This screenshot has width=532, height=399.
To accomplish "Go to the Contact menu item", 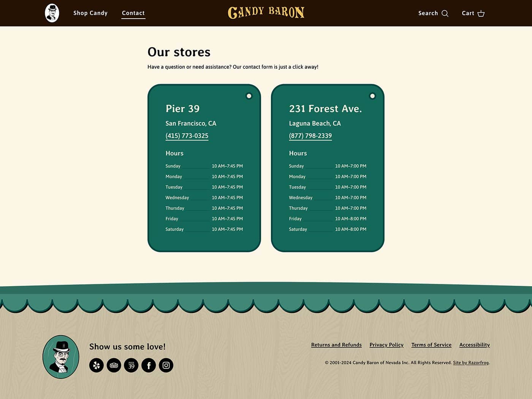I will click(x=133, y=13).
